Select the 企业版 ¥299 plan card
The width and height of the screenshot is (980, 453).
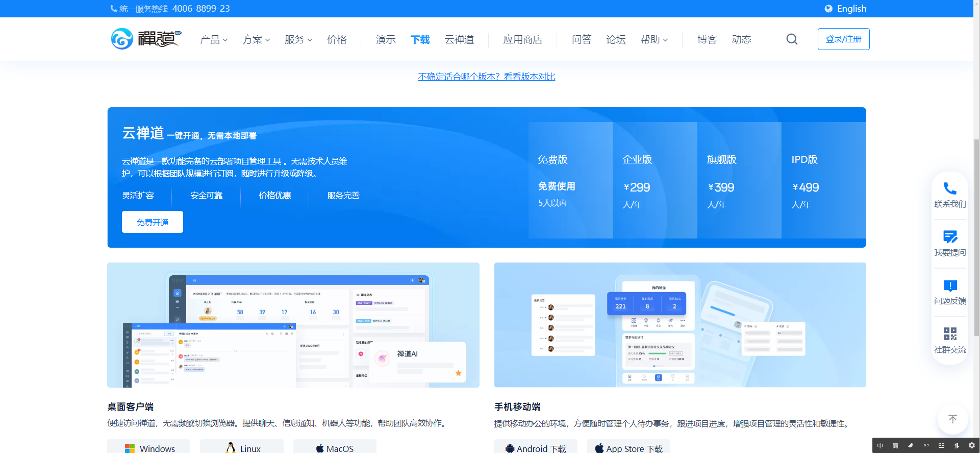coord(655,180)
